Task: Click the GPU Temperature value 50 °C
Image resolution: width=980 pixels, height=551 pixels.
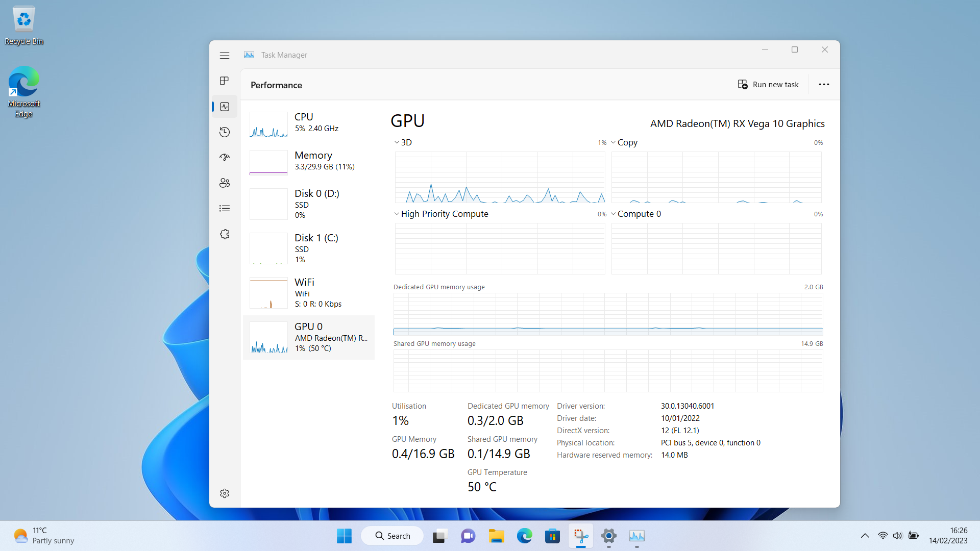Action: [x=482, y=487]
